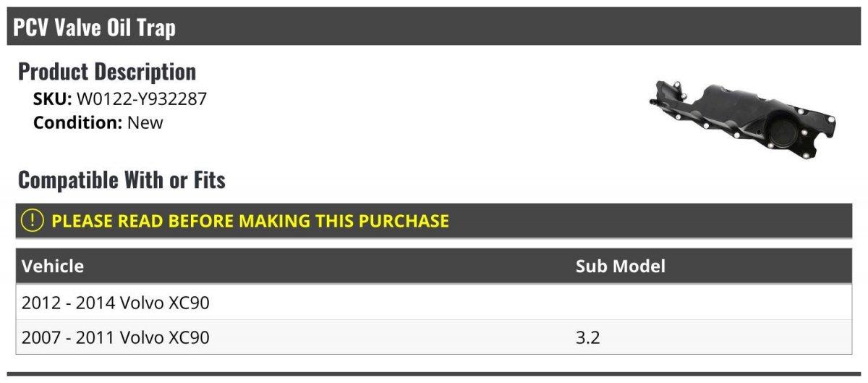Click the Vehicle column header
The width and height of the screenshot is (868, 383).
[53, 266]
